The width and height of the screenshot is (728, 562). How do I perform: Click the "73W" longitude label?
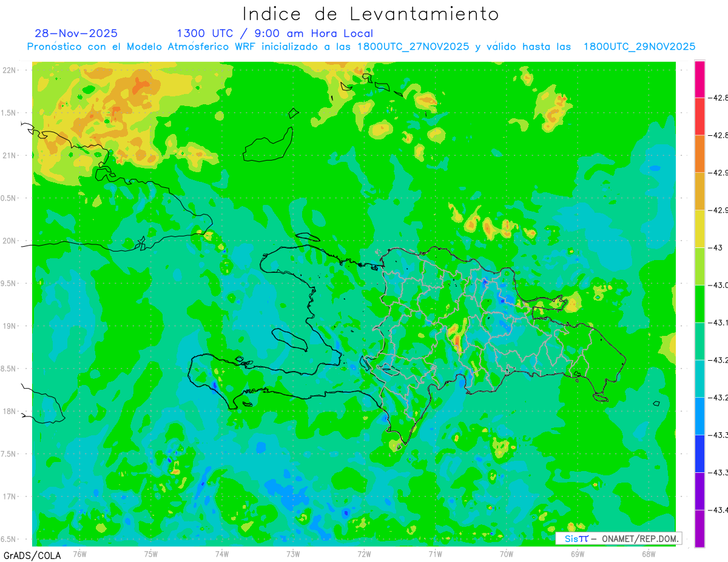293,554
